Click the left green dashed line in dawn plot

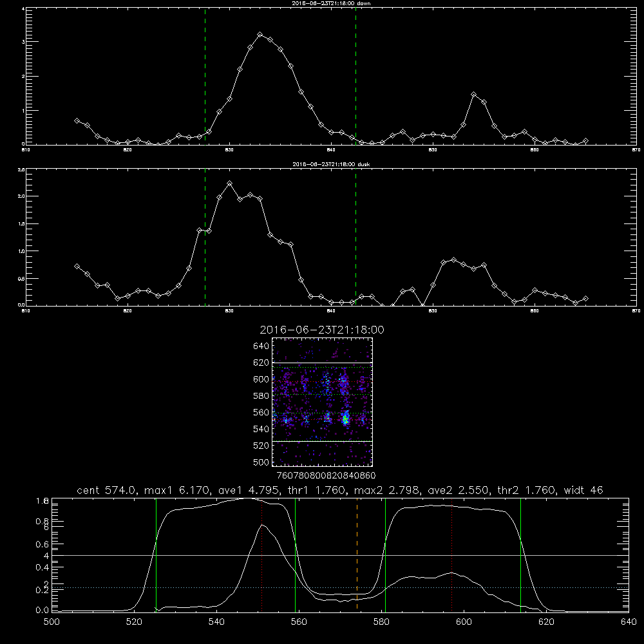[205, 76]
